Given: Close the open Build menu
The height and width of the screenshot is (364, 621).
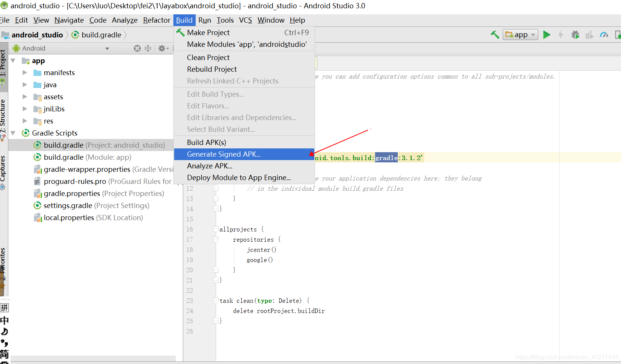Looking at the screenshot, I should [184, 20].
